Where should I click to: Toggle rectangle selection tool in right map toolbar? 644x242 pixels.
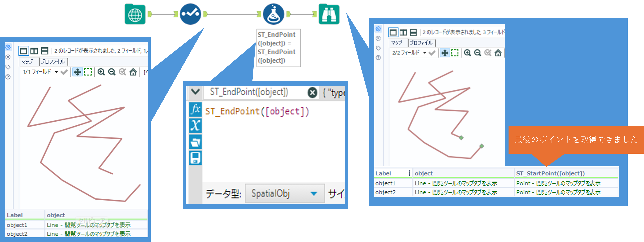click(x=455, y=53)
